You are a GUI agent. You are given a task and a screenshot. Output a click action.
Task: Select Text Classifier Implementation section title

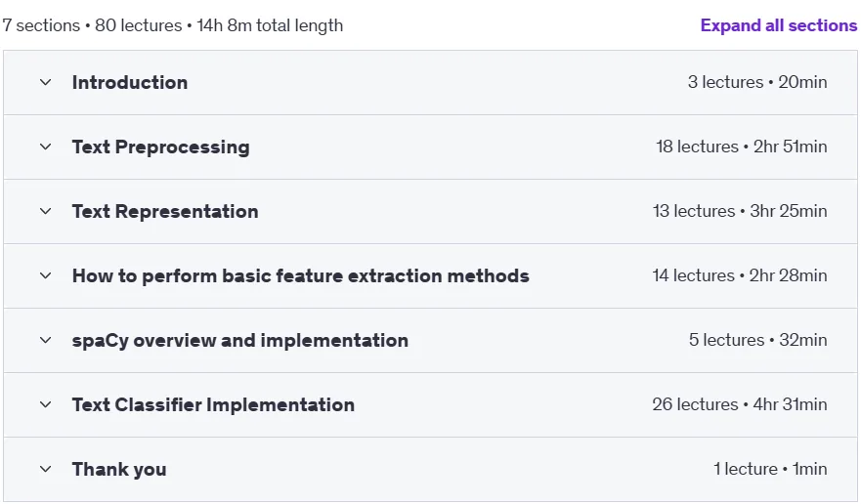coord(213,404)
